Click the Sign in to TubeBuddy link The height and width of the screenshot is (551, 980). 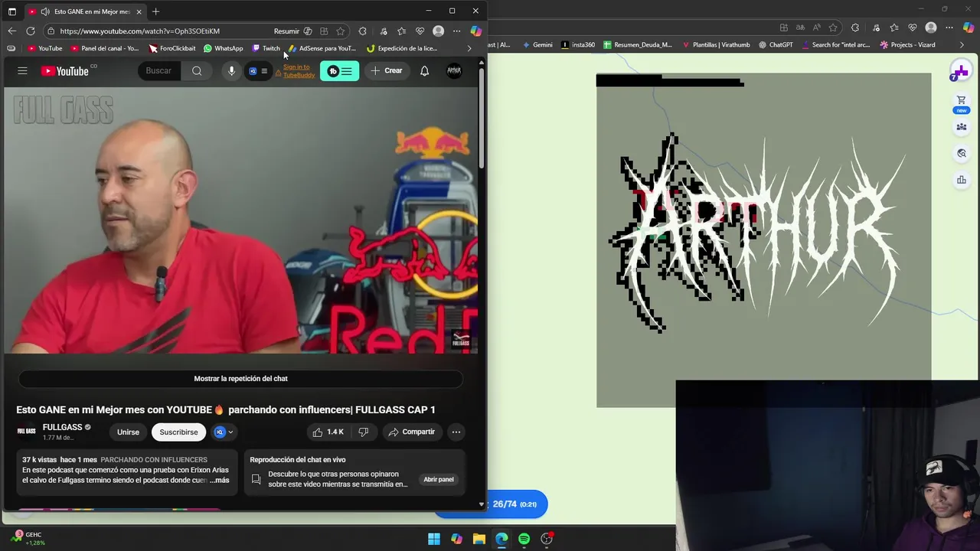click(x=299, y=71)
